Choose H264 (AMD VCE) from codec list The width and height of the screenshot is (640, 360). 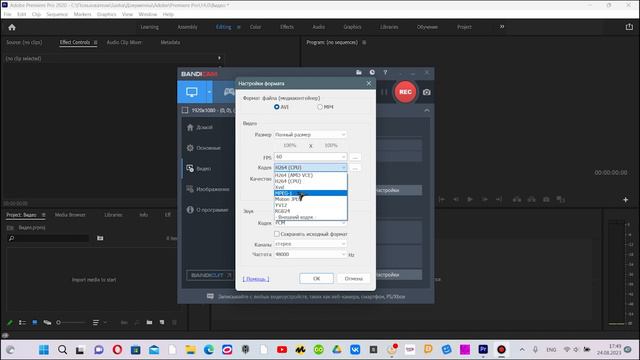click(x=311, y=175)
